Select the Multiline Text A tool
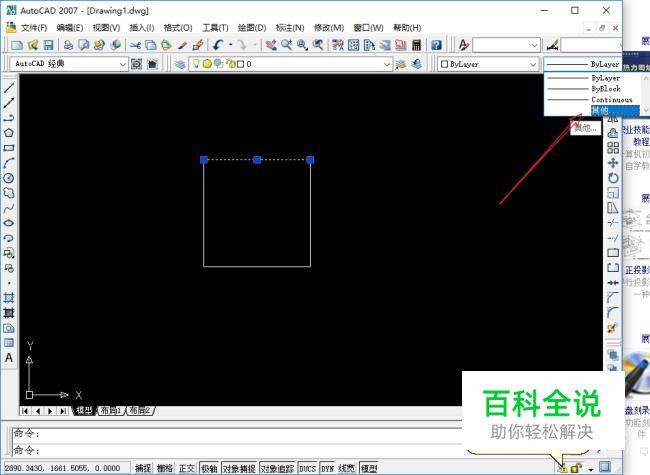The width and height of the screenshot is (650, 475). point(9,357)
